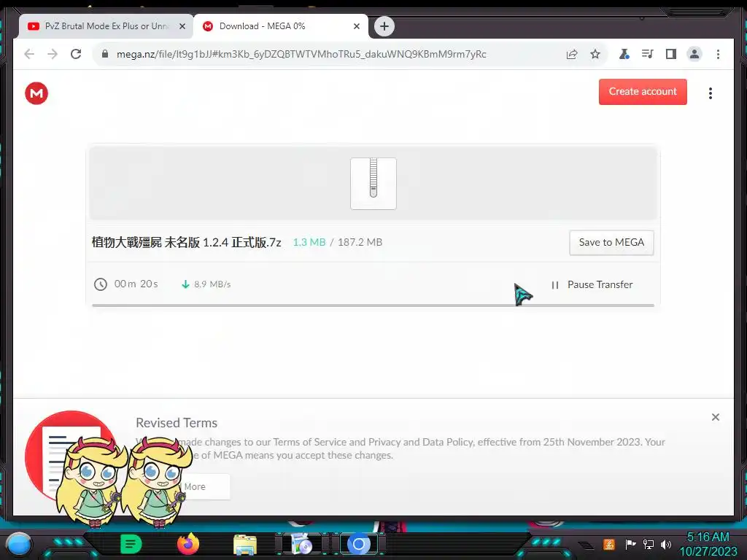Click Save to MEGA button
This screenshot has width=747, height=560.
611,242
